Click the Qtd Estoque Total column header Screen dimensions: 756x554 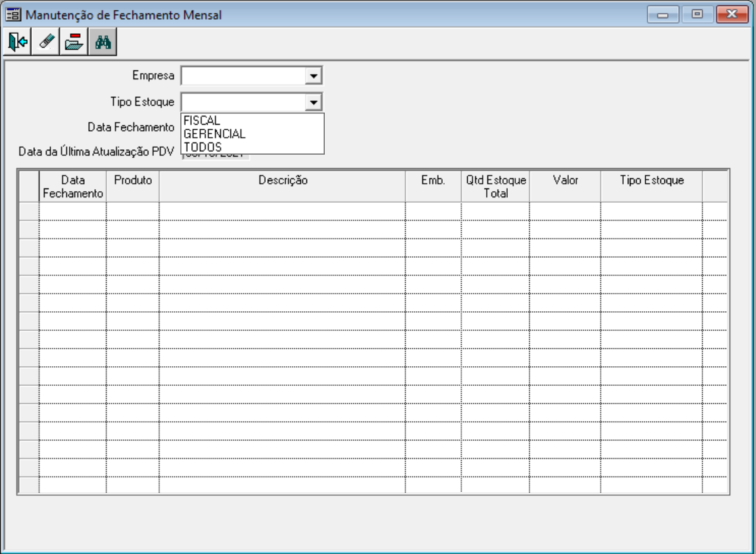(495, 186)
